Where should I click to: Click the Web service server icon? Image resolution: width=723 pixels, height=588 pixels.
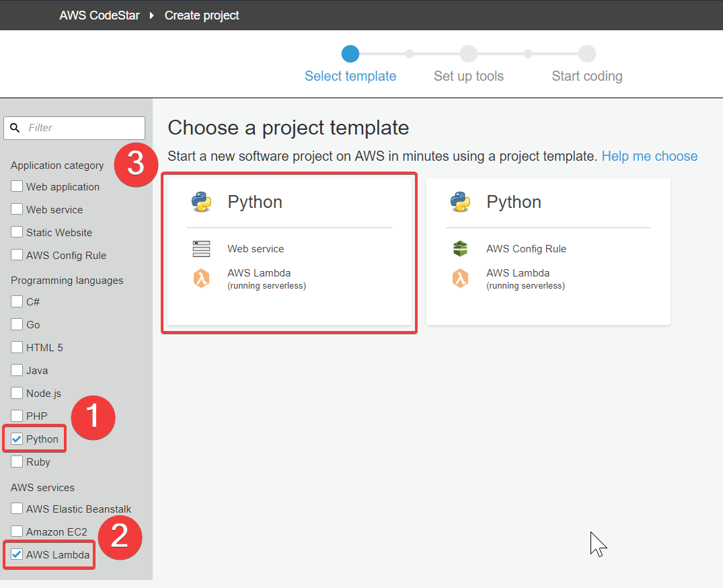(x=201, y=249)
